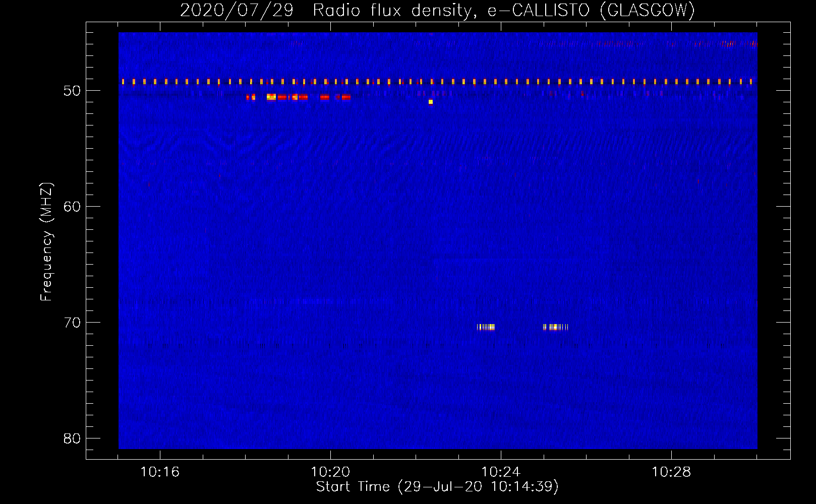The image size is (816, 504).
Task: Click the 60 frequency tick label
Action: coord(72,207)
